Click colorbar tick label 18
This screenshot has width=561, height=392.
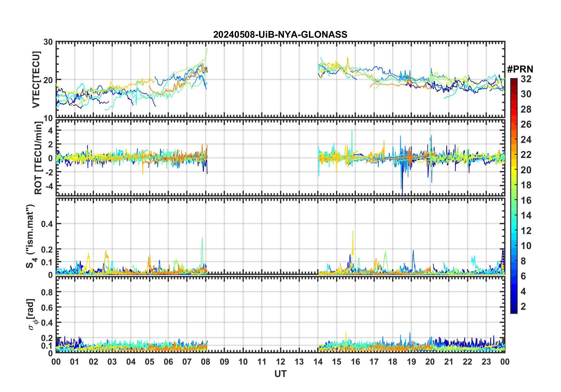click(x=526, y=185)
